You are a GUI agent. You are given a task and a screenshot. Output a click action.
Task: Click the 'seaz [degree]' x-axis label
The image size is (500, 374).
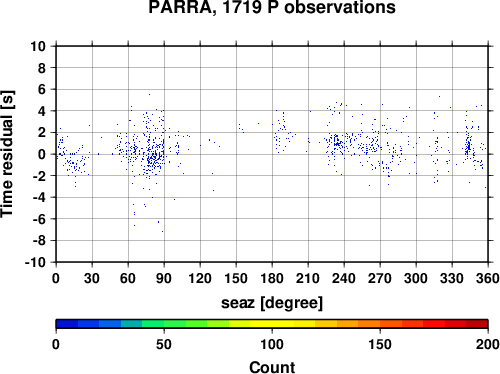tap(272, 303)
